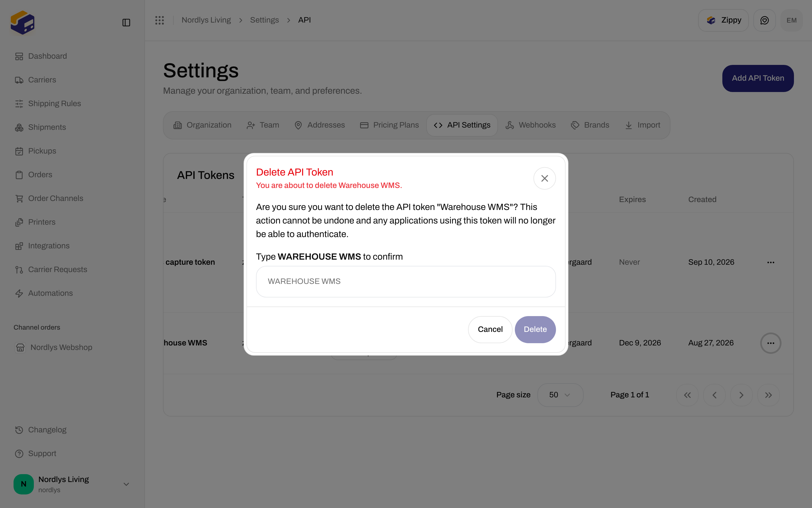This screenshot has width=812, height=508.
Task: Click the Zippy logo home icon
Action: 23,23
